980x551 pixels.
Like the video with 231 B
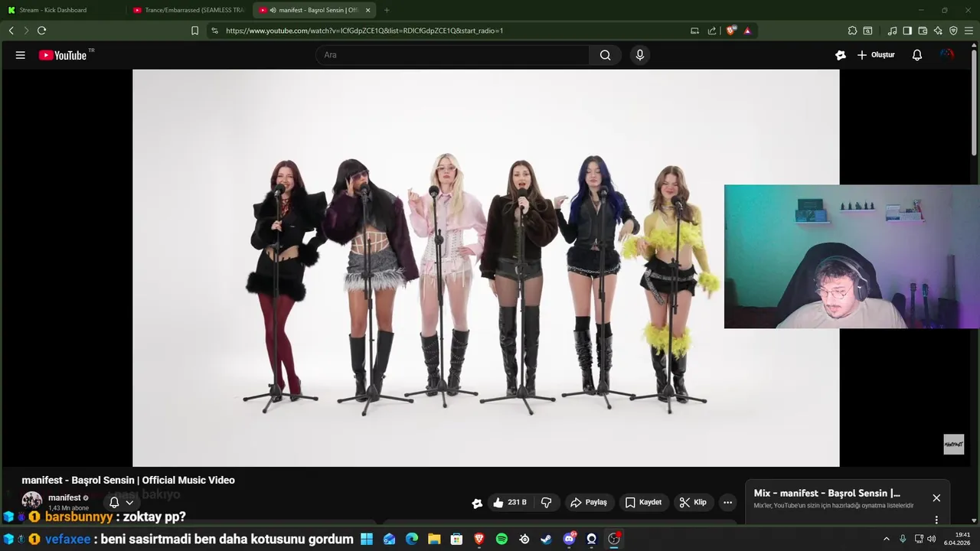(510, 502)
